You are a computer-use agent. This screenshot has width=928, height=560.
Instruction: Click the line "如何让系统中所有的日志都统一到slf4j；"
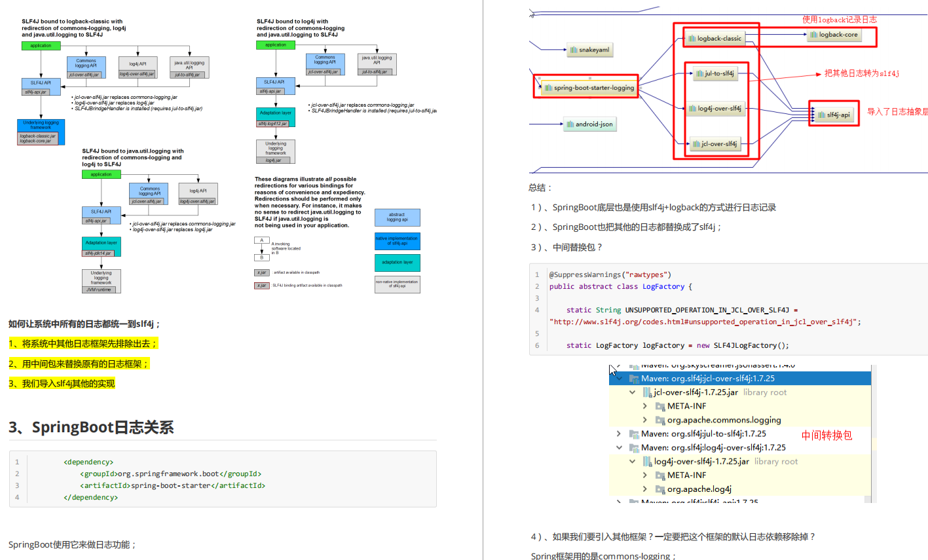tap(84, 324)
